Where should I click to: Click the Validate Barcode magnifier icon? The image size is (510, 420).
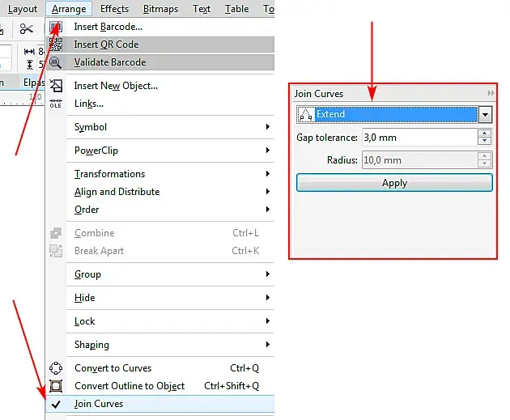[56, 62]
